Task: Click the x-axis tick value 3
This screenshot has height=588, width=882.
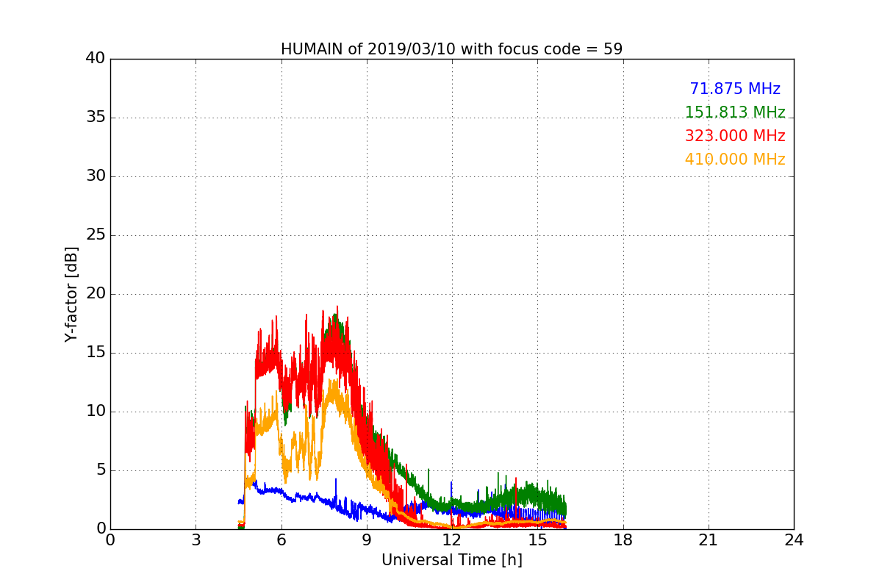Action: 196,540
